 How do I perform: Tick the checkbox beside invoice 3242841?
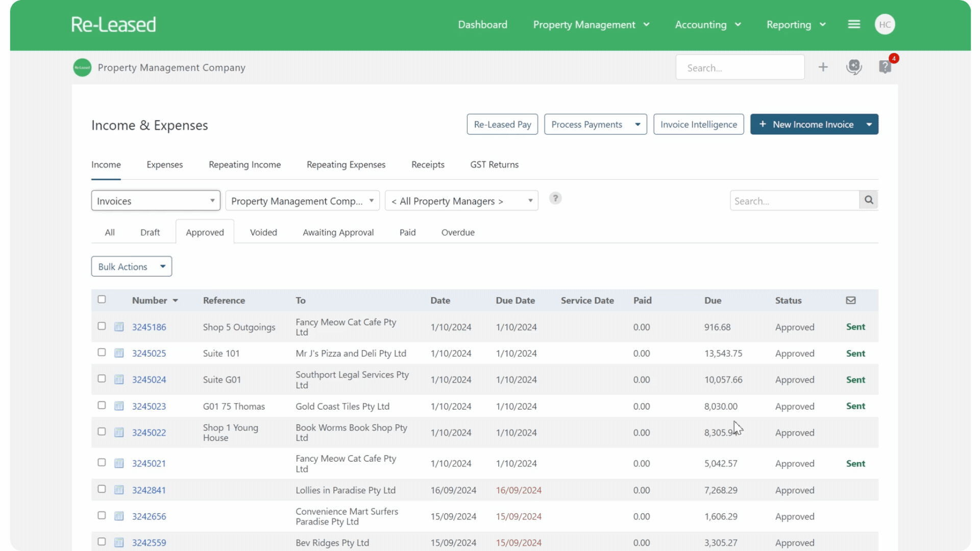[102, 489]
